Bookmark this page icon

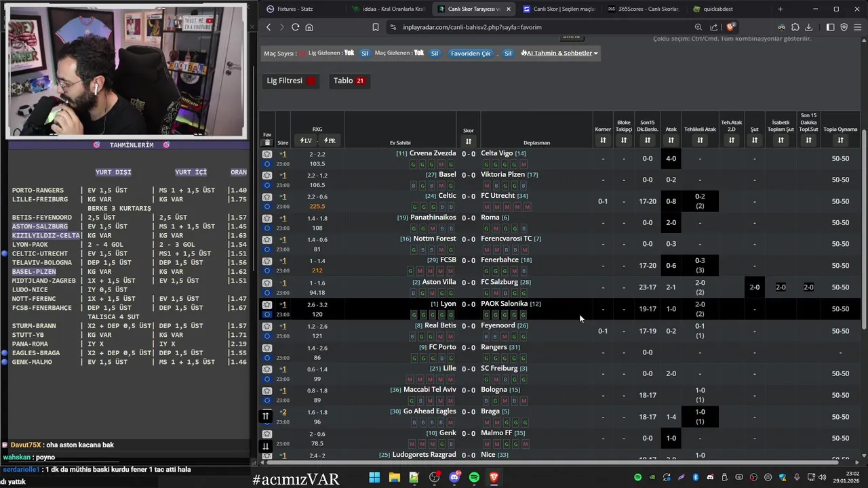376,27
